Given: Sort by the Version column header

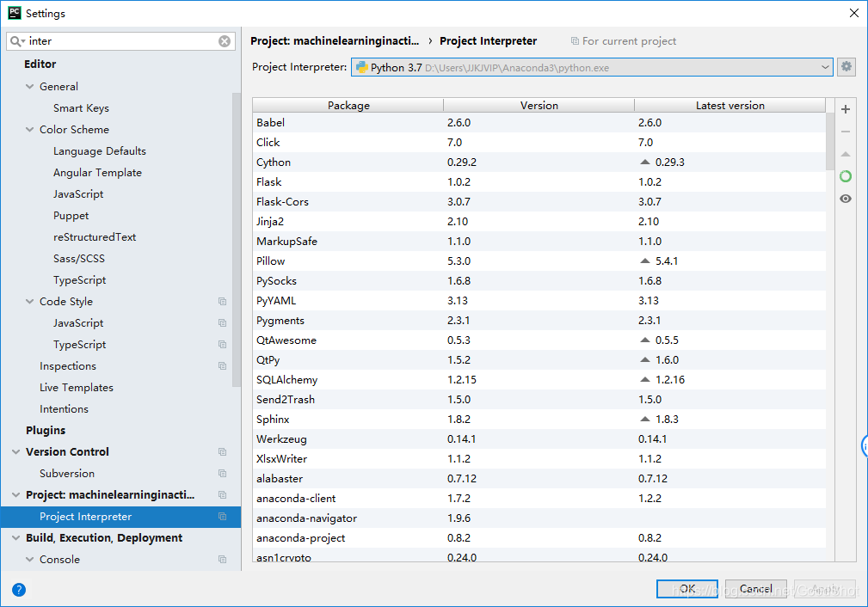Looking at the screenshot, I should [539, 105].
